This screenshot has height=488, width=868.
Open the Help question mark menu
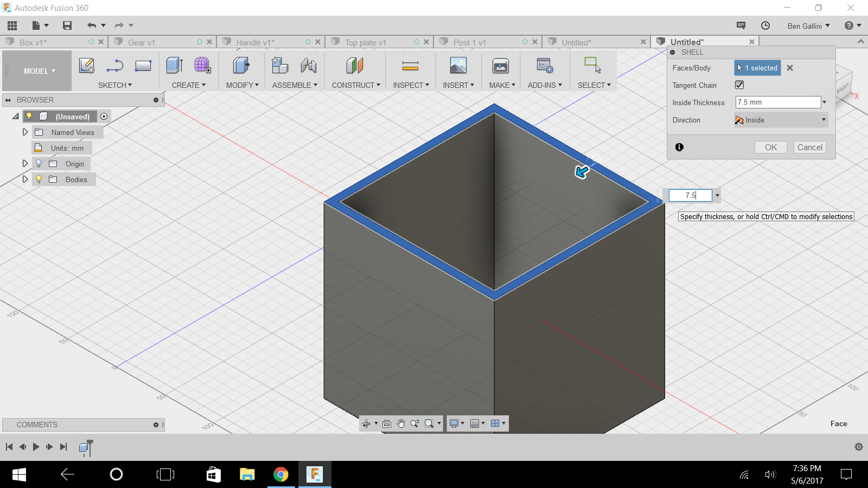click(x=853, y=25)
